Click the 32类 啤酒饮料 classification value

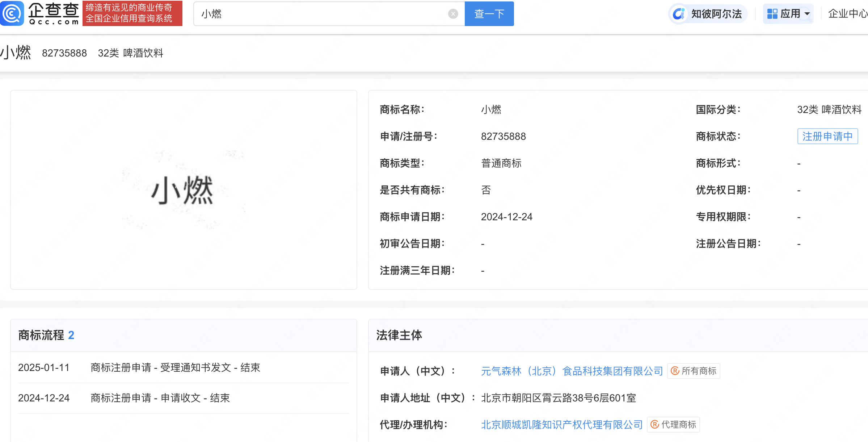click(x=829, y=109)
